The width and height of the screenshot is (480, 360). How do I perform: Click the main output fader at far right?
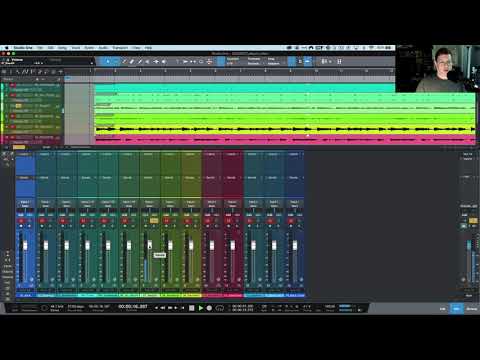(x=469, y=245)
